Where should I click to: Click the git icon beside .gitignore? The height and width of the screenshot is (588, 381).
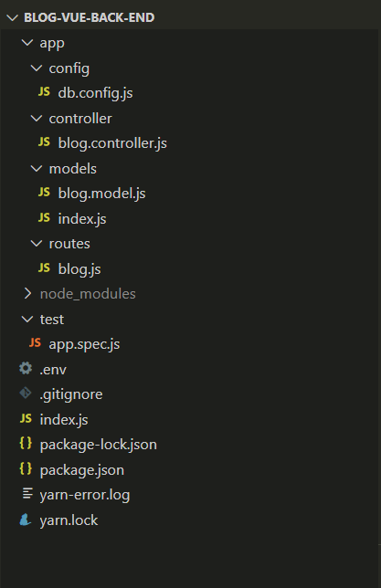26,394
